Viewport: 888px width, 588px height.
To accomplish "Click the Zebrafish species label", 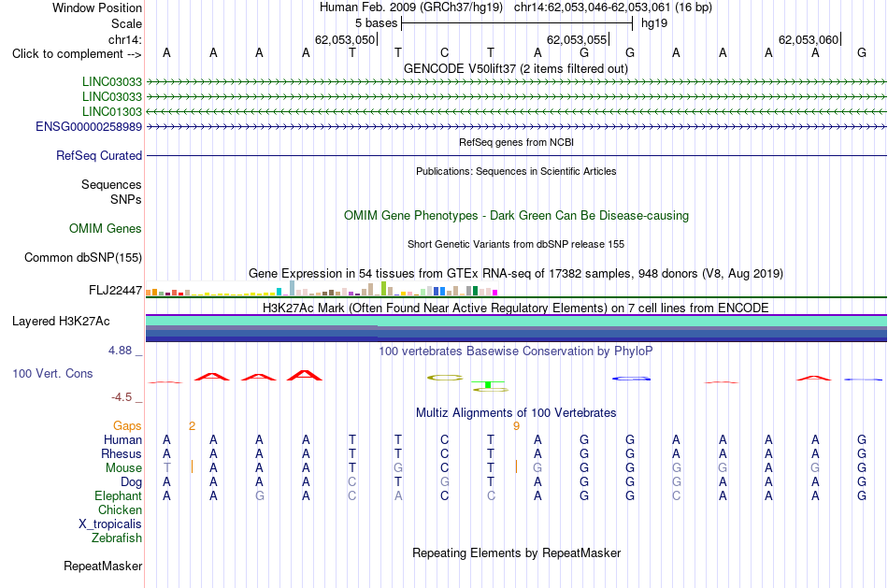I will 117,538.
